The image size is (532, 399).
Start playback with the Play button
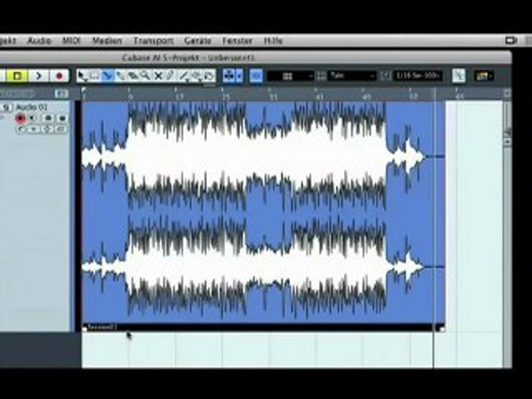point(38,76)
